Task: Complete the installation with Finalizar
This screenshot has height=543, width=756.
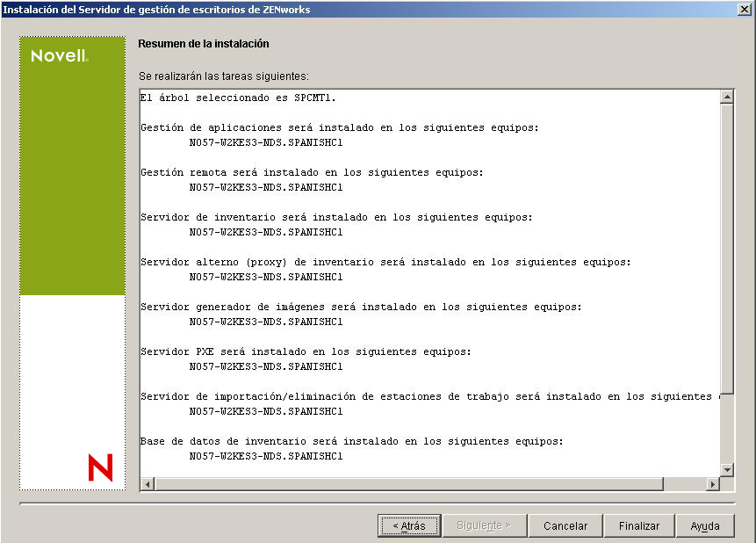Action: [638, 525]
